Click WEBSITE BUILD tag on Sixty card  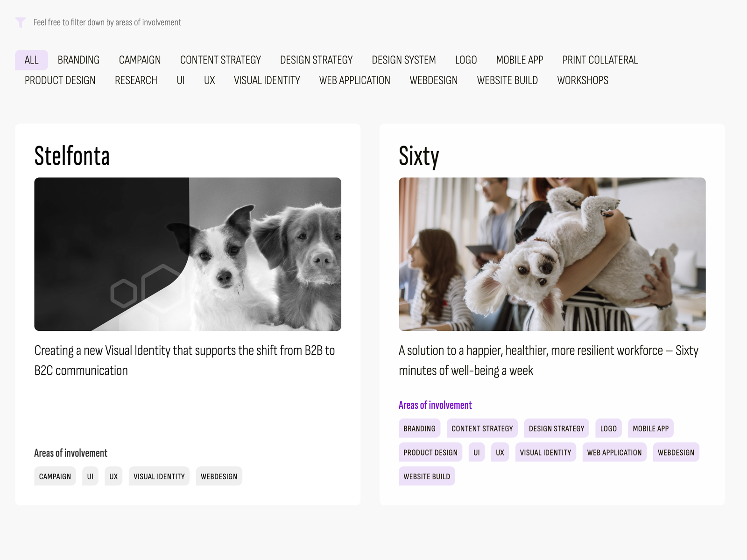tap(427, 476)
